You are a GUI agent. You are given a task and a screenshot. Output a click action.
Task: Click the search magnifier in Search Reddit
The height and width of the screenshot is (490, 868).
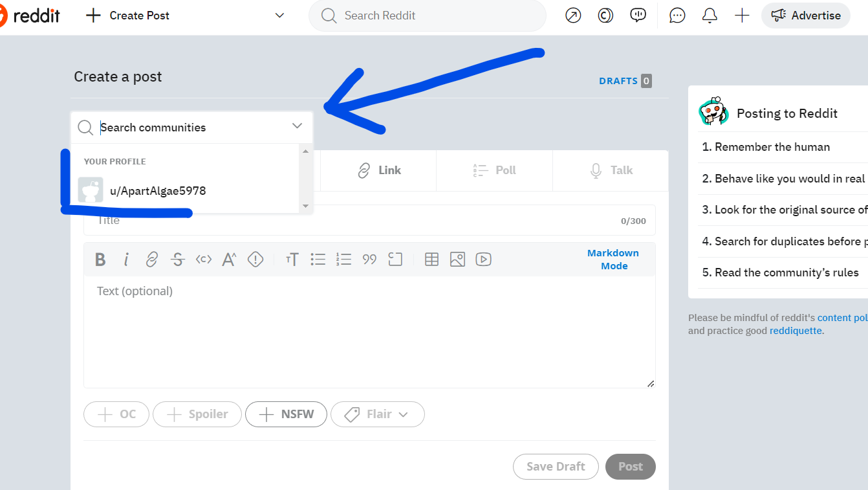tap(329, 16)
